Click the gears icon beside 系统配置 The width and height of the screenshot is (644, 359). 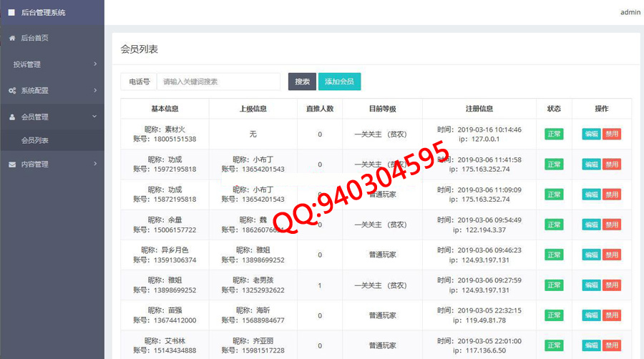tap(12, 91)
